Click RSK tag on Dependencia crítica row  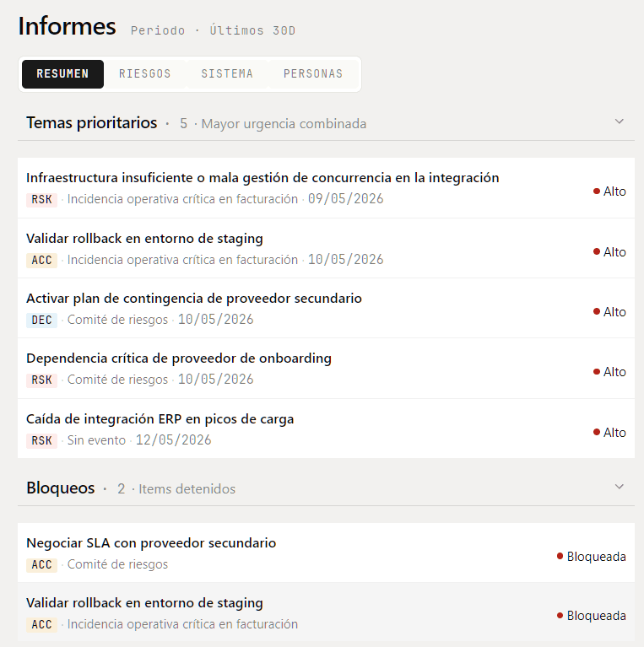[41, 380]
